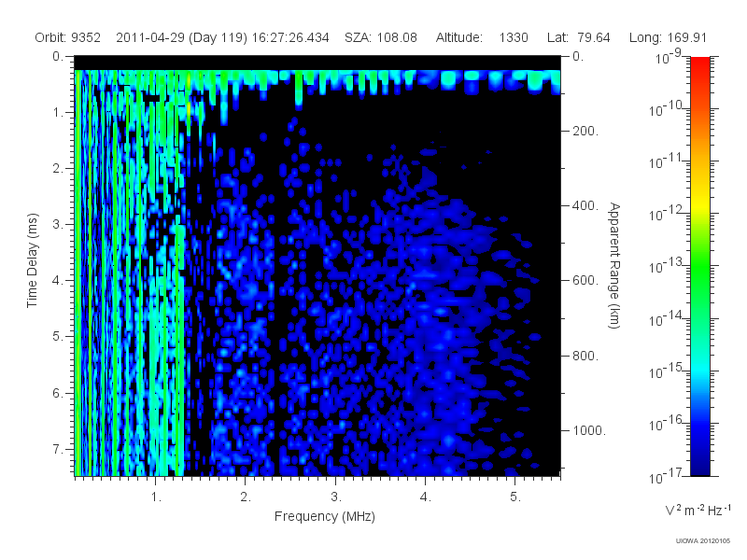Click the color bar units label V² m⁻² Hz⁻¹
Viewport: 747px width, 560px height.
click(x=698, y=510)
